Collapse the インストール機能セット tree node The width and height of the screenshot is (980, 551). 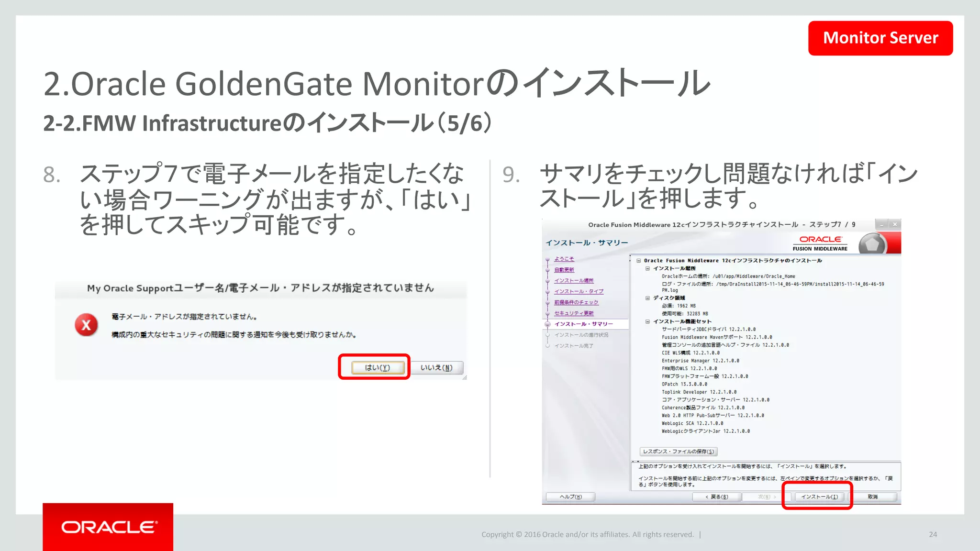pyautogui.click(x=647, y=321)
